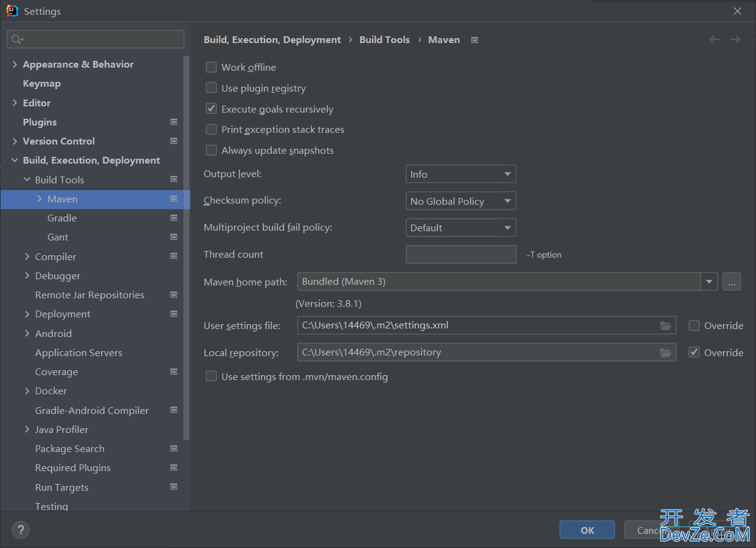Open Multiproject build fail policy dropdown
This screenshot has height=548, width=756.
coord(461,228)
